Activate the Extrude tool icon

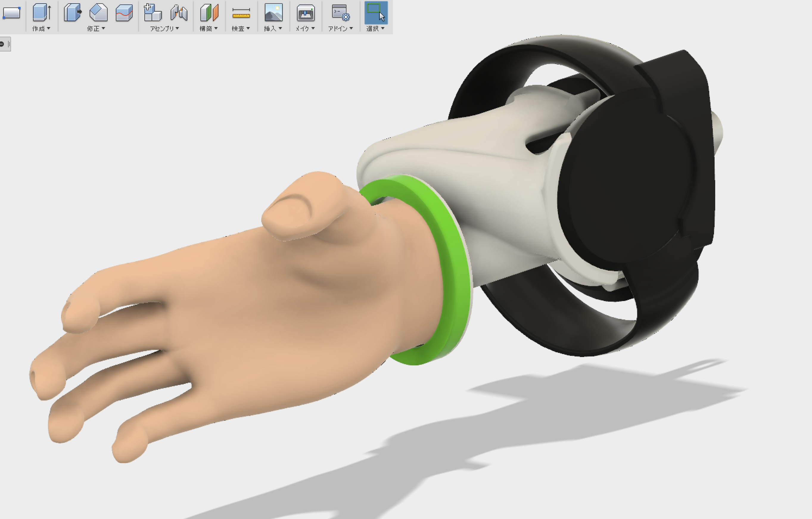point(41,13)
